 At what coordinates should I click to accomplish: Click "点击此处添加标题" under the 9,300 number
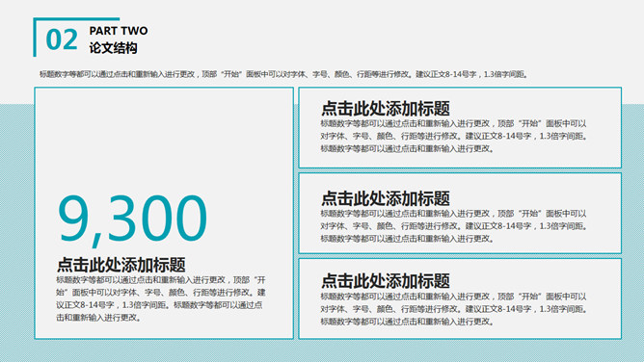(x=121, y=265)
